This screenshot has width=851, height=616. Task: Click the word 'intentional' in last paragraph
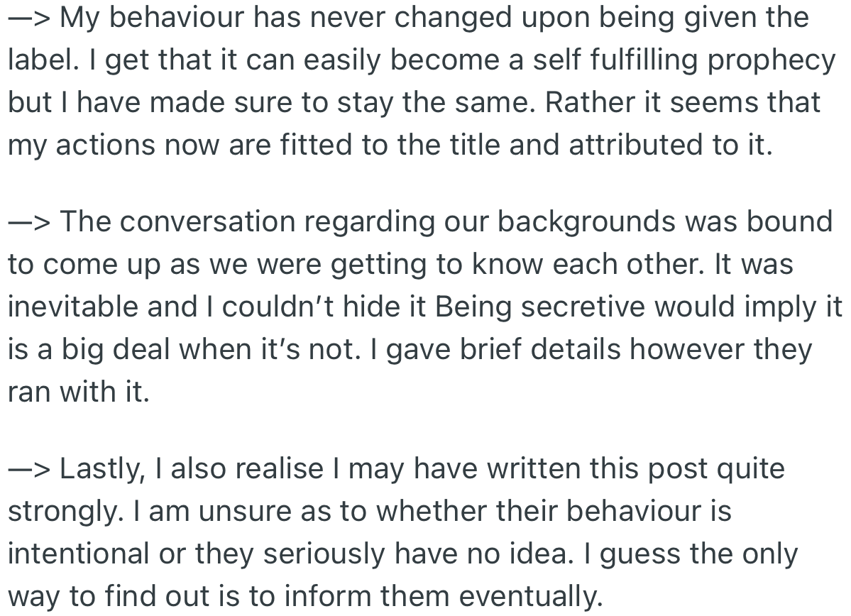78,554
